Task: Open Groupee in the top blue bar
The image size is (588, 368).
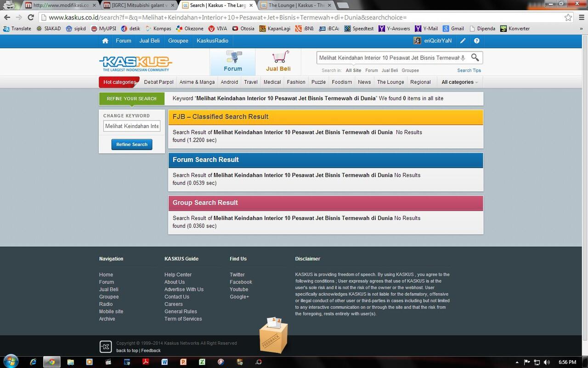Action: point(178,40)
